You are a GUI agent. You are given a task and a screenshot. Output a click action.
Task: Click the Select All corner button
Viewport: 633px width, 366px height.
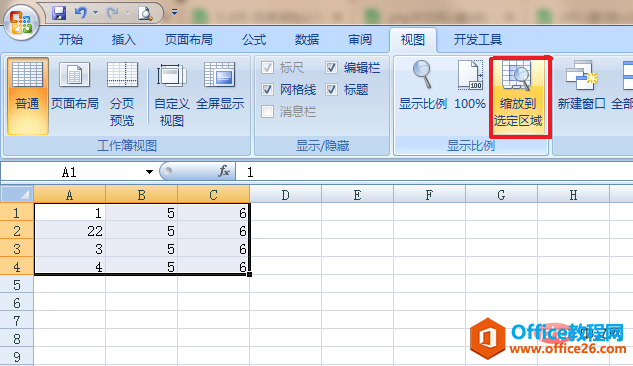point(17,195)
